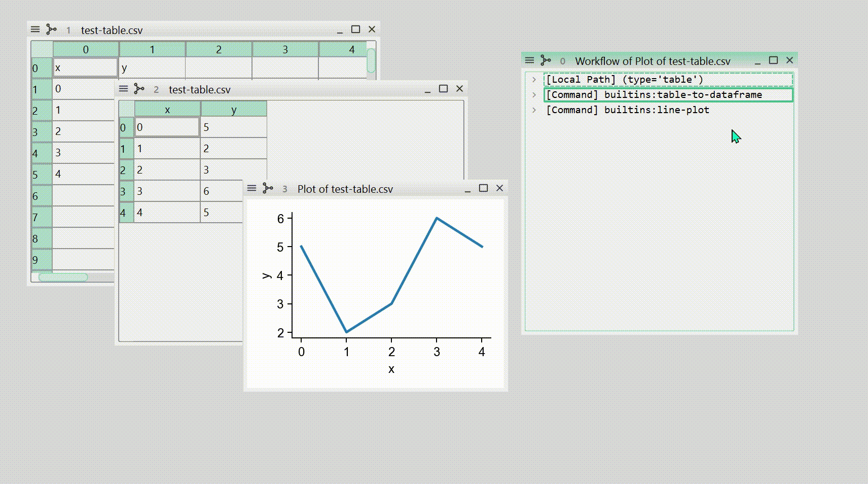Click the select-all corner of window 1 table

(42, 49)
